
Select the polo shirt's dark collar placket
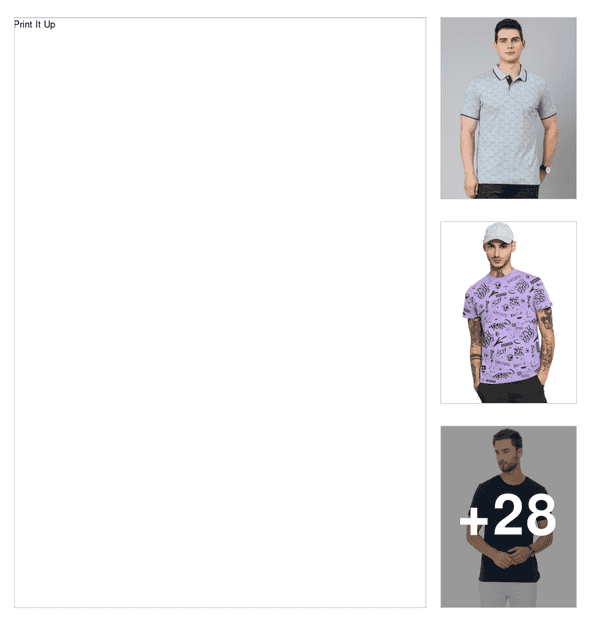pyautogui.click(x=509, y=81)
